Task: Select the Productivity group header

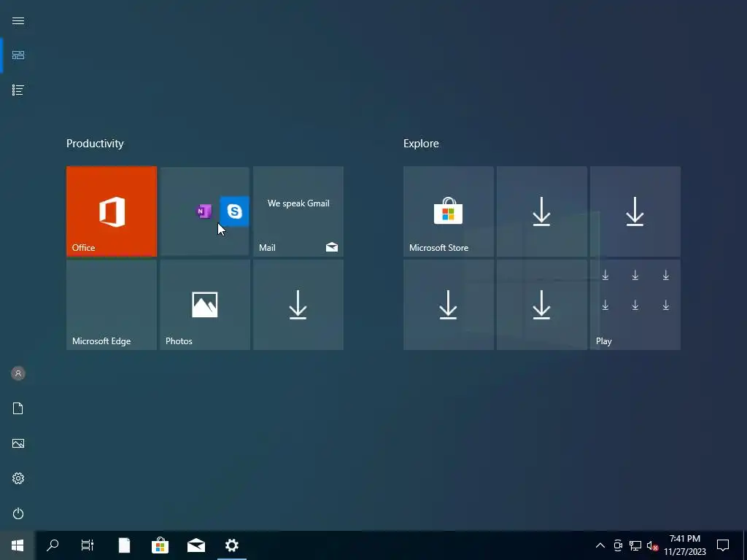Action: click(x=95, y=144)
